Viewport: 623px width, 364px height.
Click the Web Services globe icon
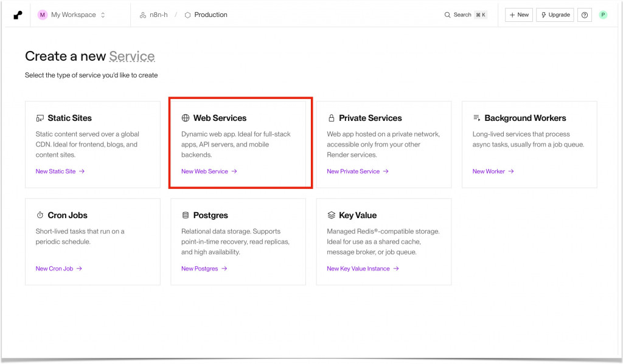click(186, 118)
